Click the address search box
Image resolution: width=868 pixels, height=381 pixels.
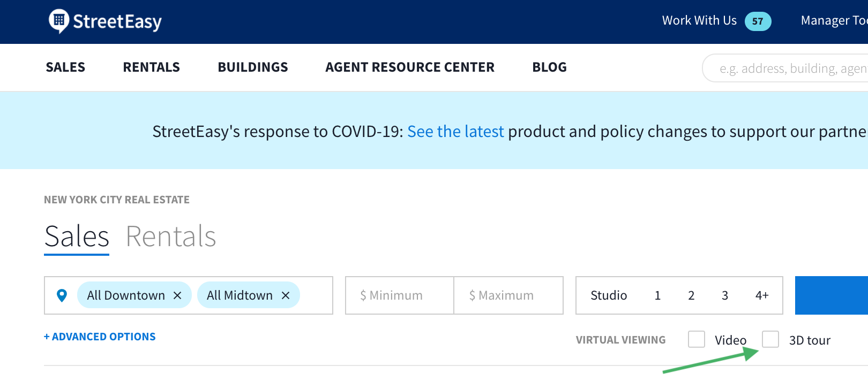click(x=785, y=68)
